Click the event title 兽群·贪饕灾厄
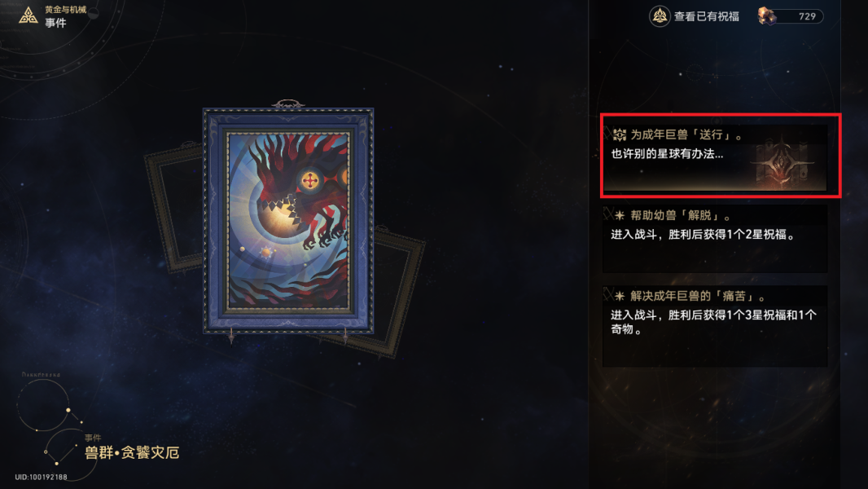The width and height of the screenshot is (868, 489). click(132, 452)
